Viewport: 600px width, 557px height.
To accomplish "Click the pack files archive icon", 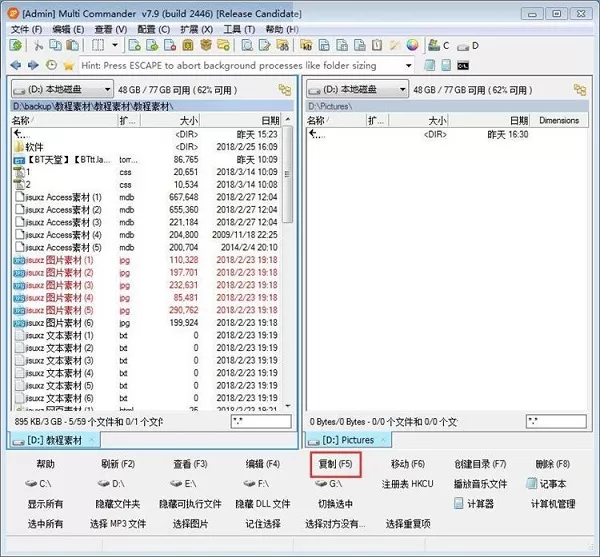I will pos(188,46).
